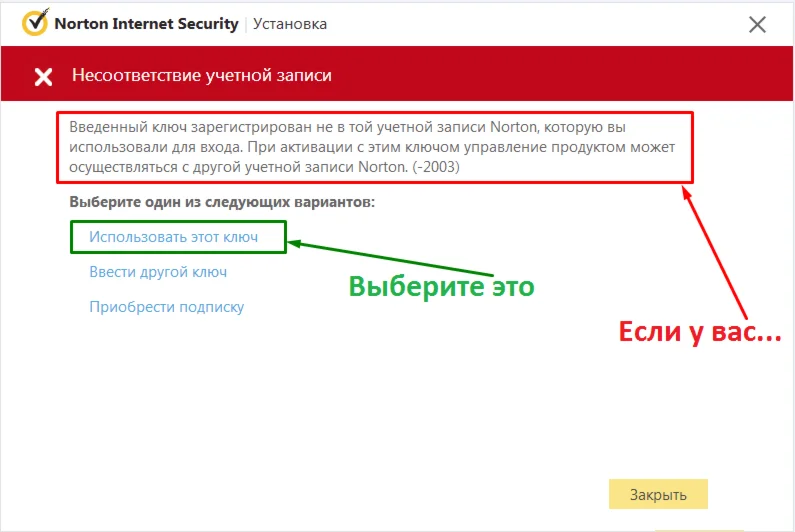
Task: Click the "Несоответствие учетной записи" banner heading
Action: [x=201, y=75]
